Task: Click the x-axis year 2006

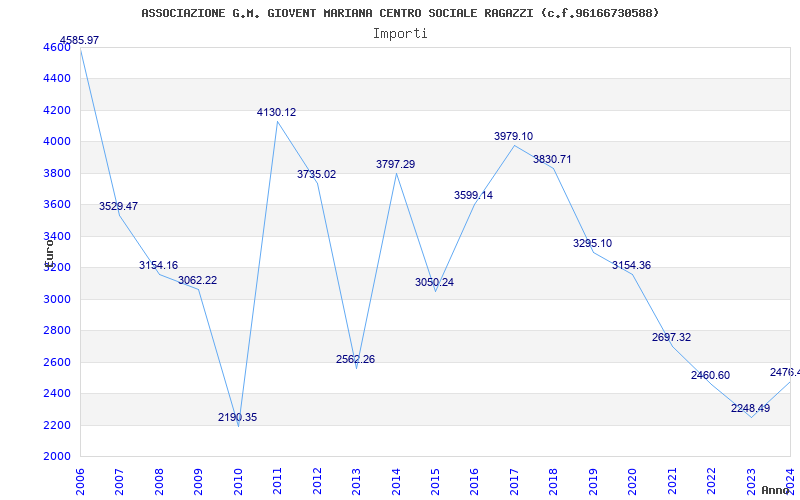Action: (80, 481)
